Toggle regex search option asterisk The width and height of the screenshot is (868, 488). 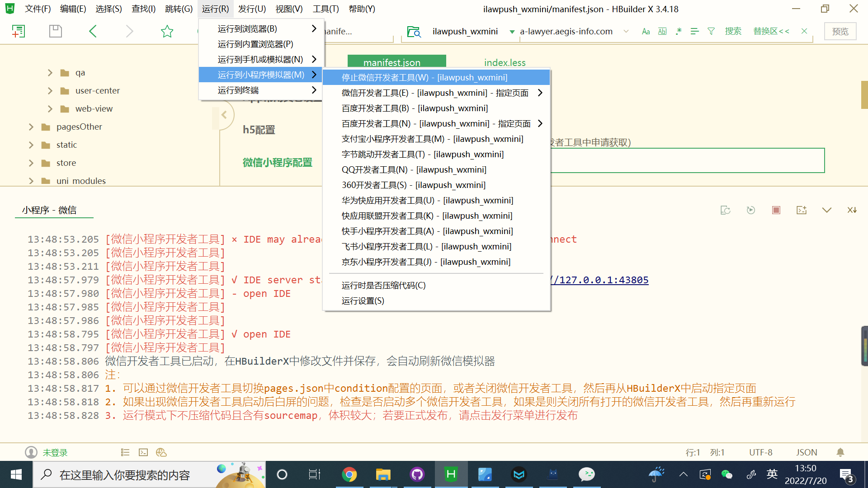(679, 31)
